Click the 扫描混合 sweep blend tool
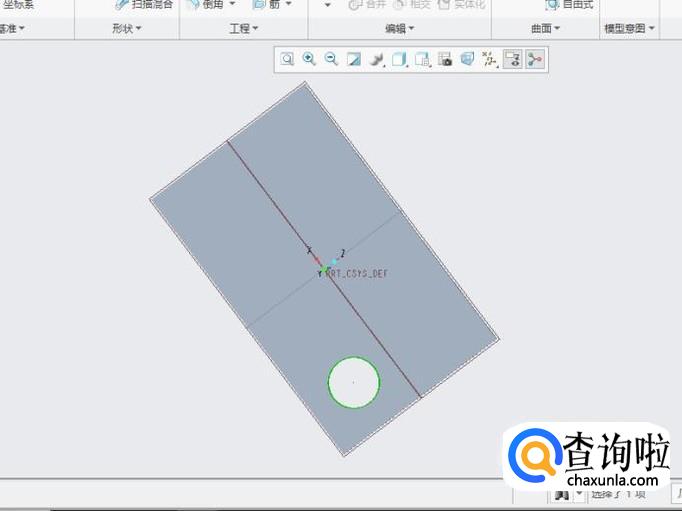The width and height of the screenshot is (682, 511). point(144,5)
